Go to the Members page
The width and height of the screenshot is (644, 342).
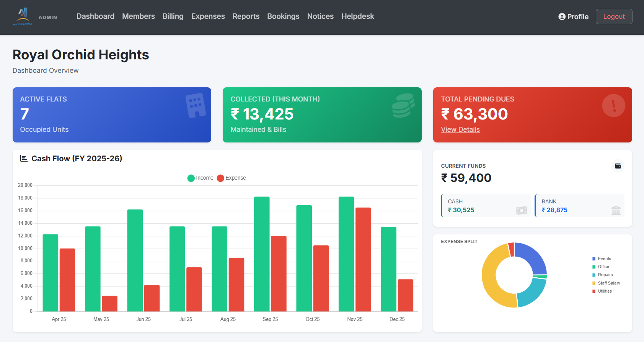pos(139,16)
